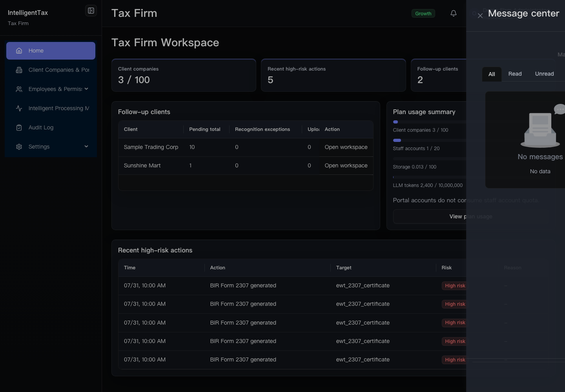Open the Recent high-risk actions stat card
This screenshot has height=392, width=565.
point(334,75)
